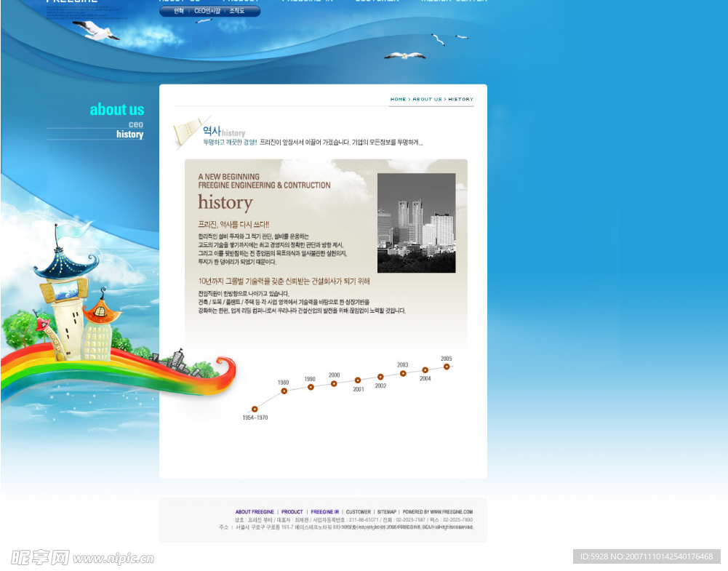Image resolution: width=728 pixels, height=571 pixels.
Task: Select 'ceo' in the about us sidebar
Action: pos(136,124)
